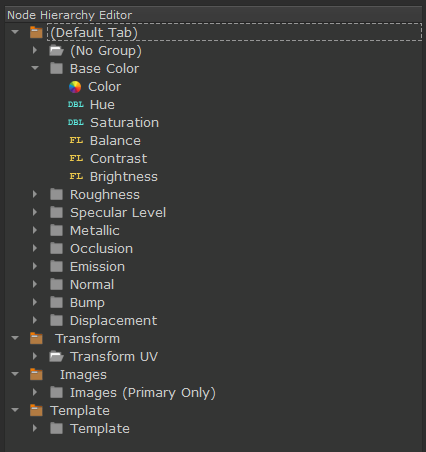Select the Specular Level tree item
The image size is (426, 452).
point(118,213)
